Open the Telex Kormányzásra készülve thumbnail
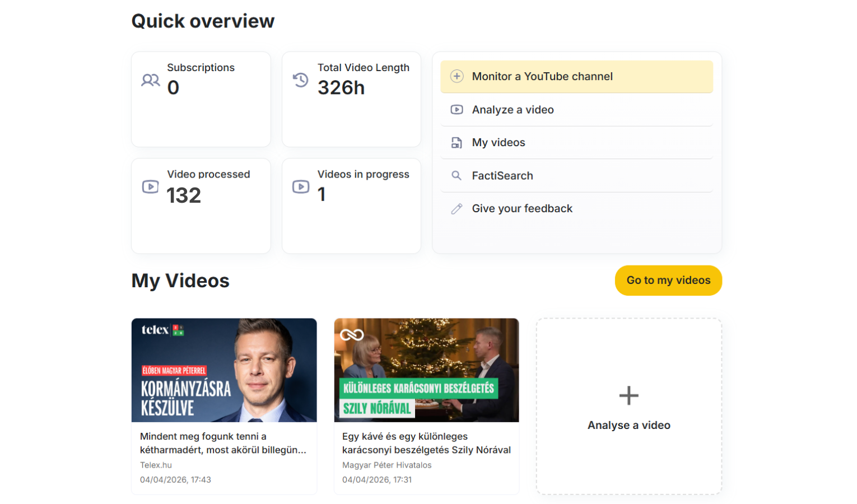Viewport: 857px width, 504px height. [224, 370]
